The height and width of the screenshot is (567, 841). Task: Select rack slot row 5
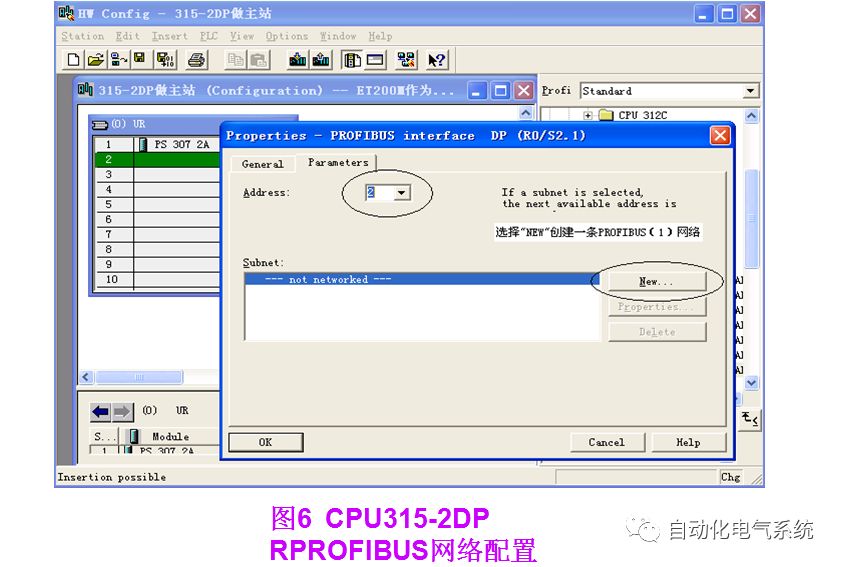[158, 204]
